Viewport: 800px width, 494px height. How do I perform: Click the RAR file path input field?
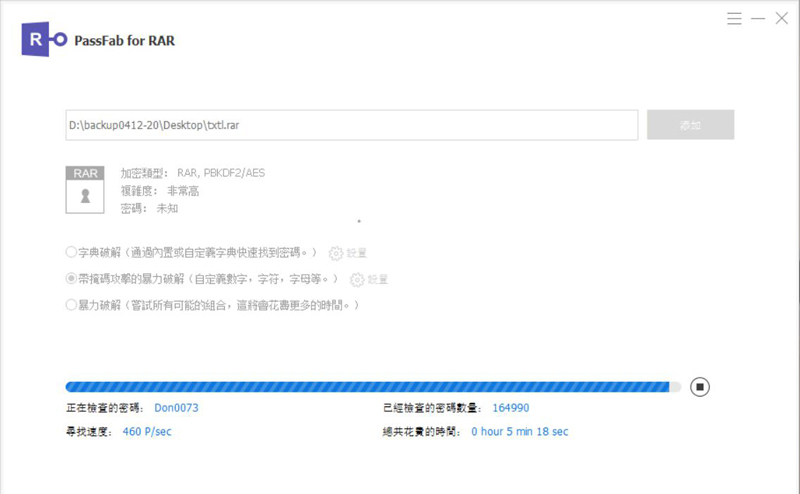point(351,125)
